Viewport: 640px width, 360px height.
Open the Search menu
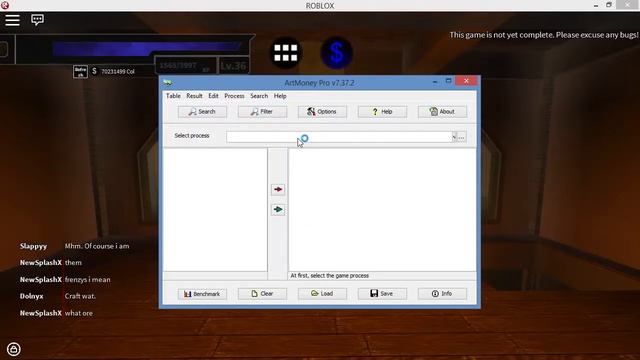click(x=259, y=96)
